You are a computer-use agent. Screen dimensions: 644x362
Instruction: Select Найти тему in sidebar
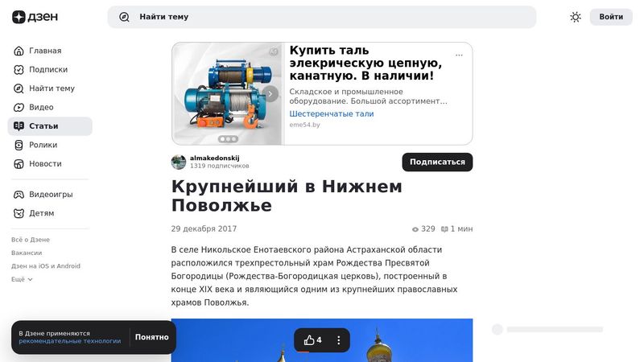click(x=50, y=88)
